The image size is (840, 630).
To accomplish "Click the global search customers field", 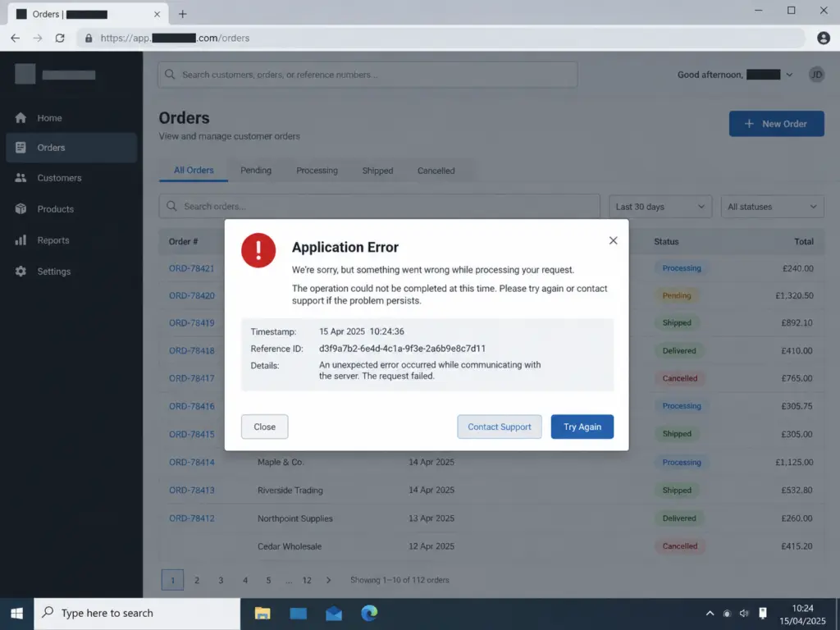I will (367, 75).
